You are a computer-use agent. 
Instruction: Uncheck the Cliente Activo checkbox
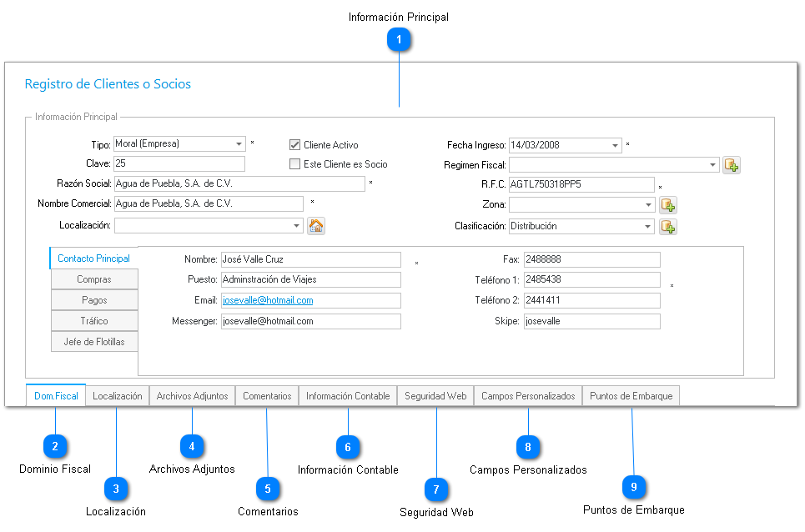tap(294, 145)
